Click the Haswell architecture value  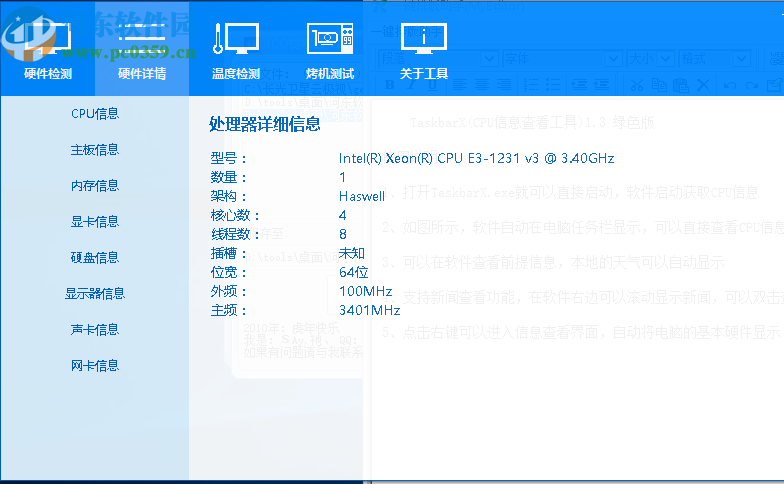point(362,196)
